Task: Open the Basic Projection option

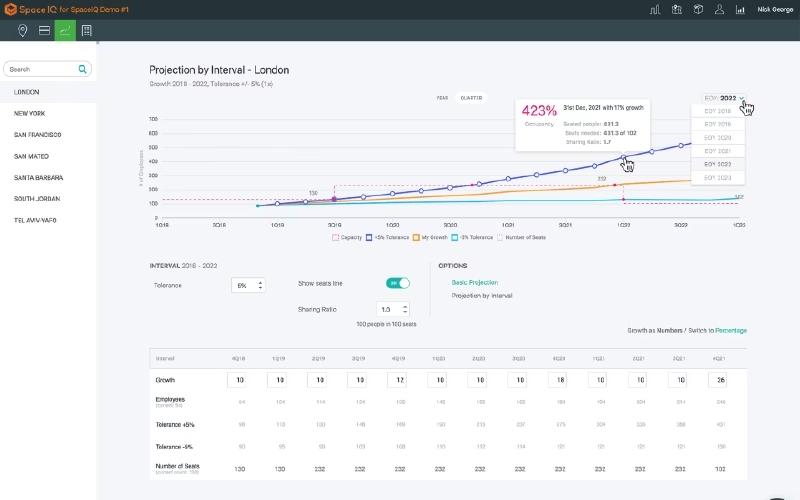Action: pyautogui.click(x=474, y=282)
